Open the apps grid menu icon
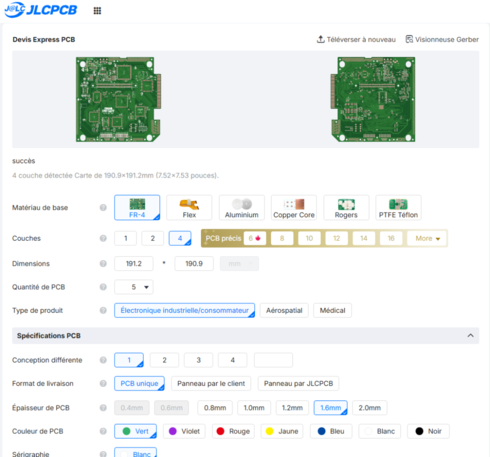Viewport: 490px width, 457px height. [97, 11]
